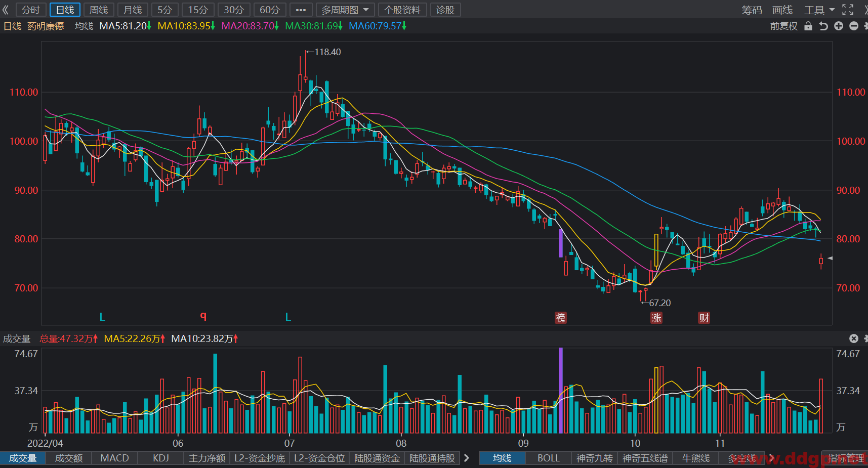Select the BOLL overlay tab
Screen dimensions: 868x468
point(549,458)
